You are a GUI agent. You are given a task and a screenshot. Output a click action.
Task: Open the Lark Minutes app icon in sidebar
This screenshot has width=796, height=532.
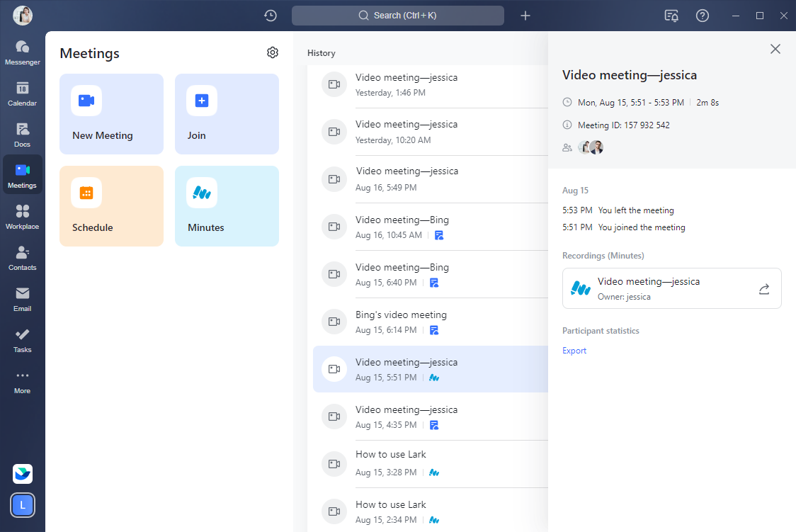point(23,474)
